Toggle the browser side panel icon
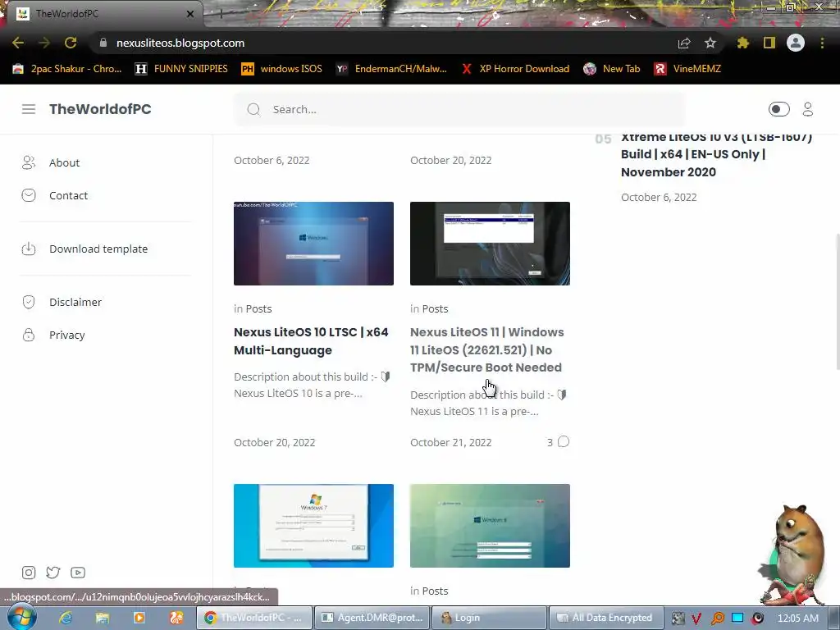The height and width of the screenshot is (630, 840). (x=769, y=43)
